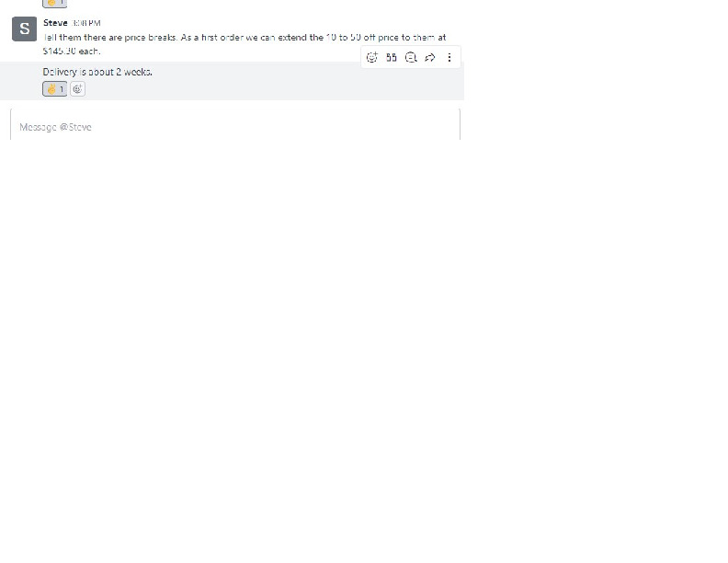Reply in thread via the speech bubble icon
The image size is (728, 563).
point(411,58)
